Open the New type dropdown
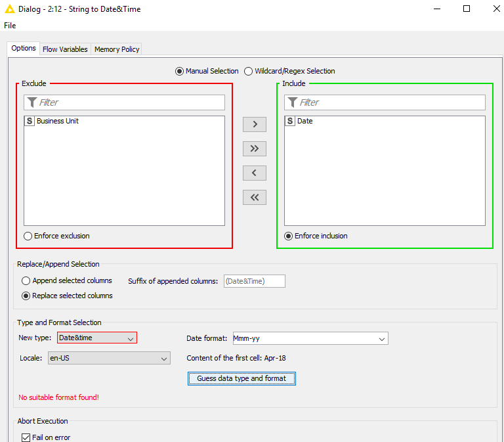Image resolution: width=504 pixels, height=442 pixels. 97,338
